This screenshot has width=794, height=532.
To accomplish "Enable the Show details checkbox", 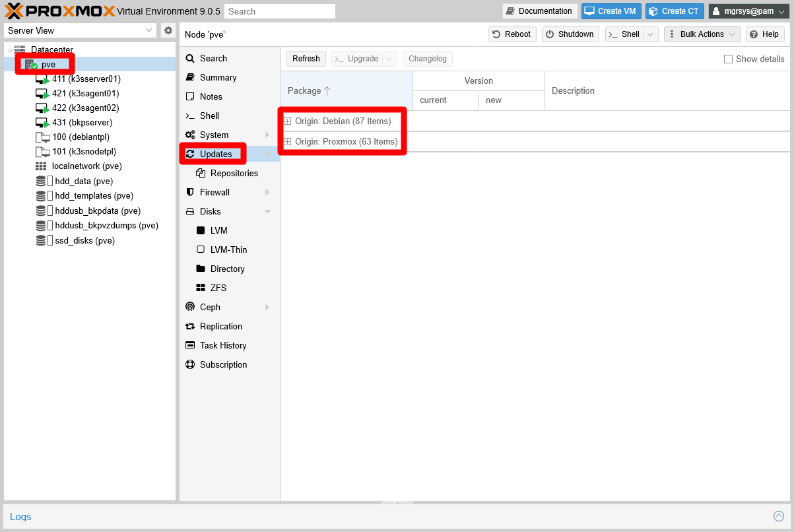I will pyautogui.click(x=728, y=59).
